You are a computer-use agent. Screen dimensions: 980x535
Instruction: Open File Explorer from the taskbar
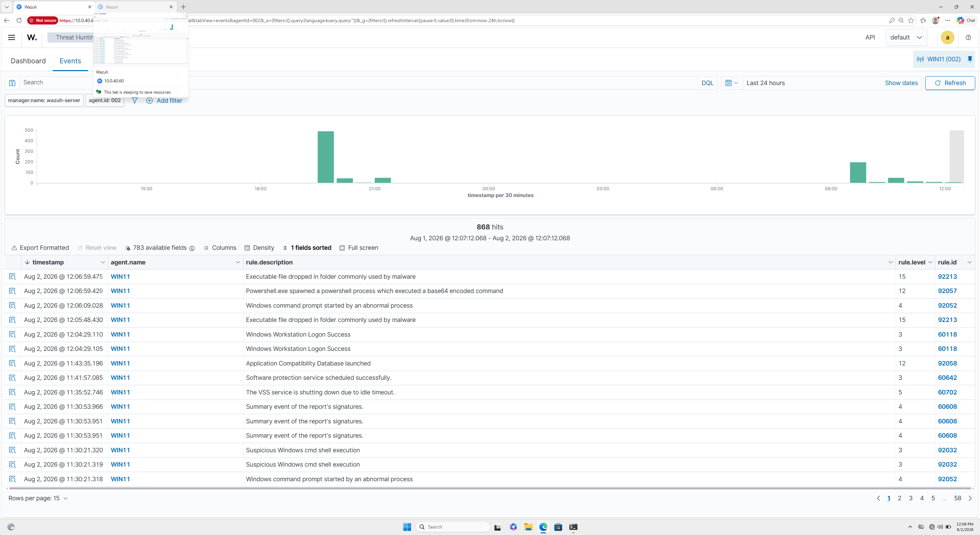coord(528,527)
